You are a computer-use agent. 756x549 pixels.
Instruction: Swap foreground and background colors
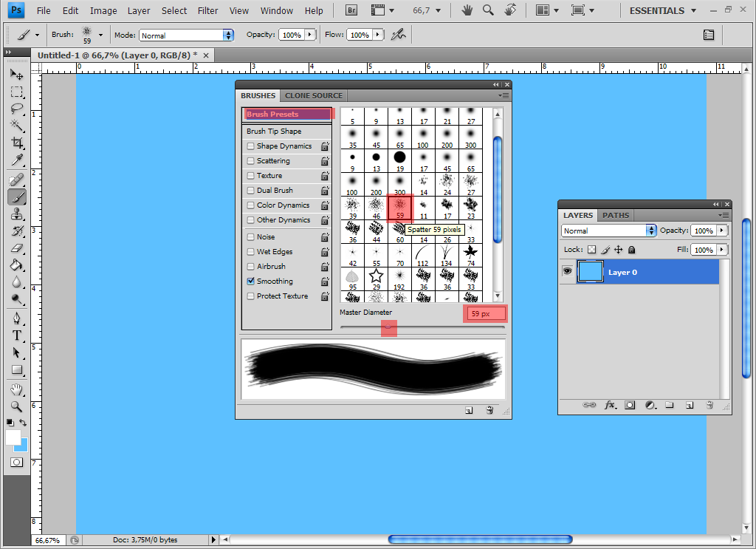tap(23, 423)
